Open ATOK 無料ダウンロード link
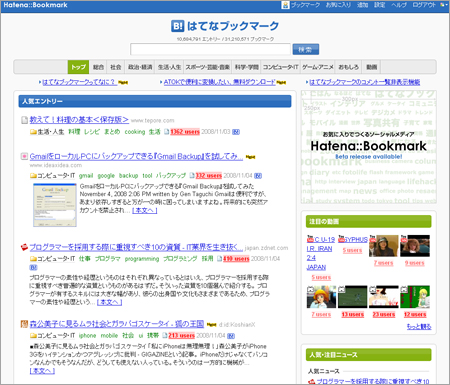450x385 pixels. (x=220, y=82)
